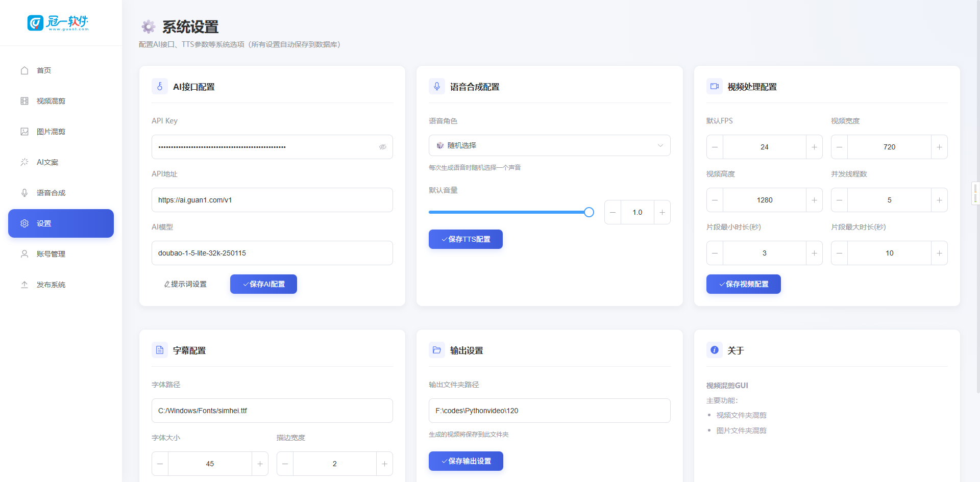This screenshot has width=980, height=482.
Task: Open 提示词设置 link
Action: tap(185, 284)
